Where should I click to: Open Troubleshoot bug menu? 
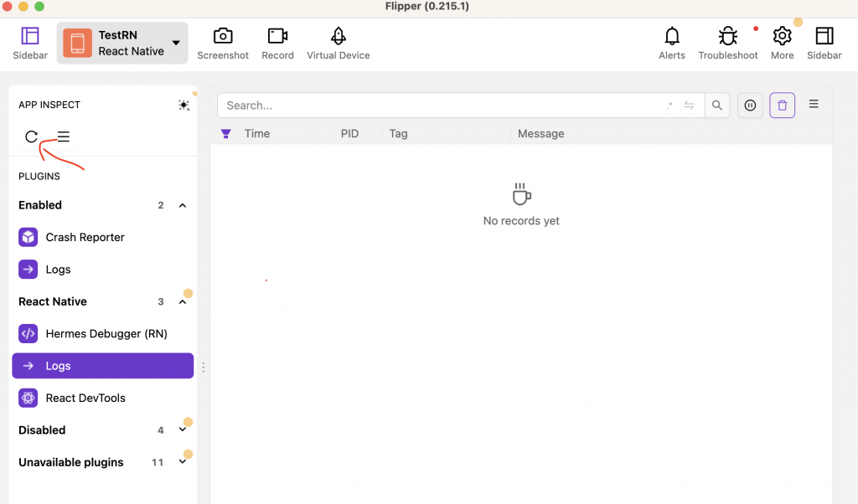click(x=728, y=44)
